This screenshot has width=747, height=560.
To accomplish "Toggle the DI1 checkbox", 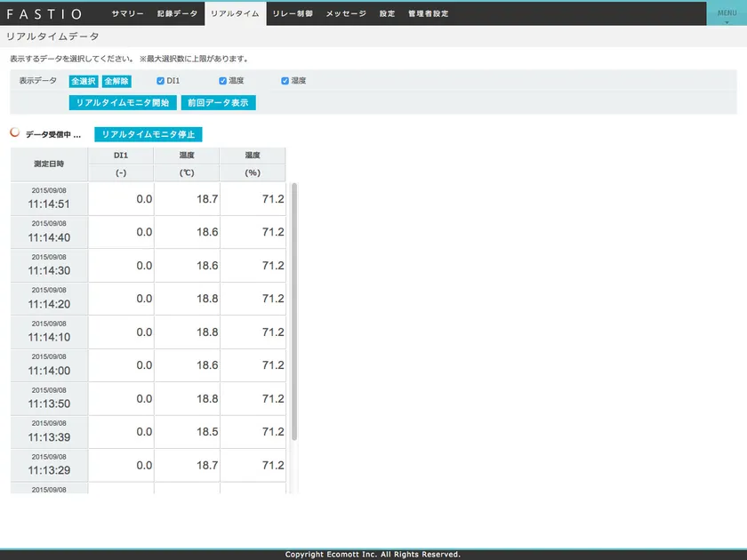I will [161, 81].
